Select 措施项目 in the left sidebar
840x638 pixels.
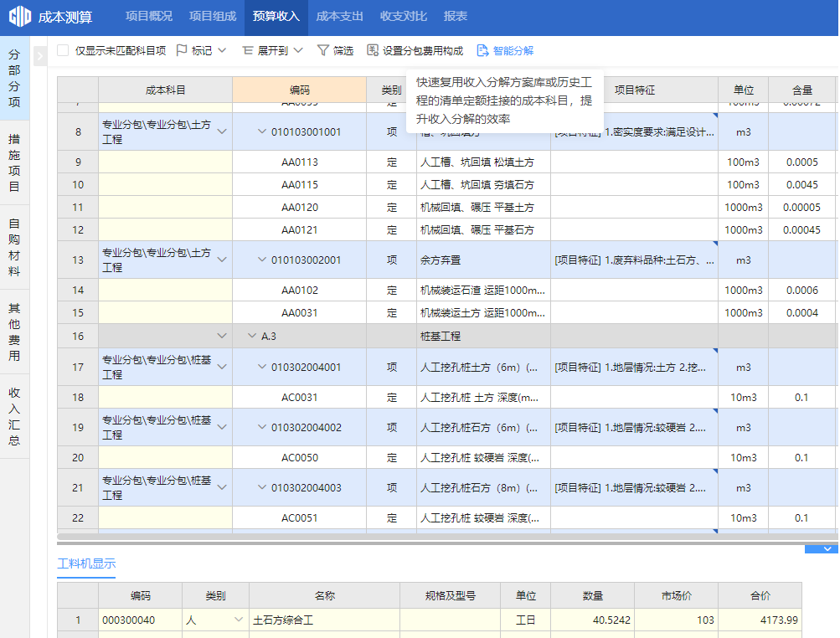[x=14, y=162]
